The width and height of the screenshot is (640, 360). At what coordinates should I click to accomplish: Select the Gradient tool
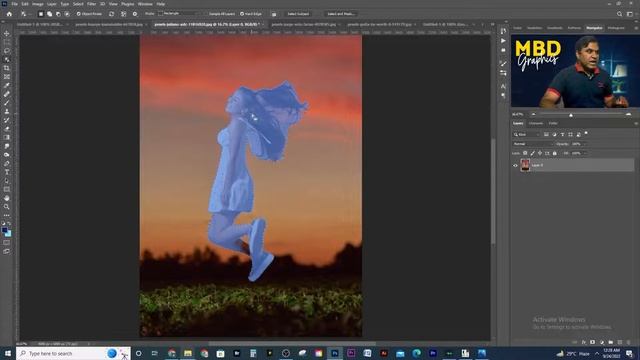7,137
